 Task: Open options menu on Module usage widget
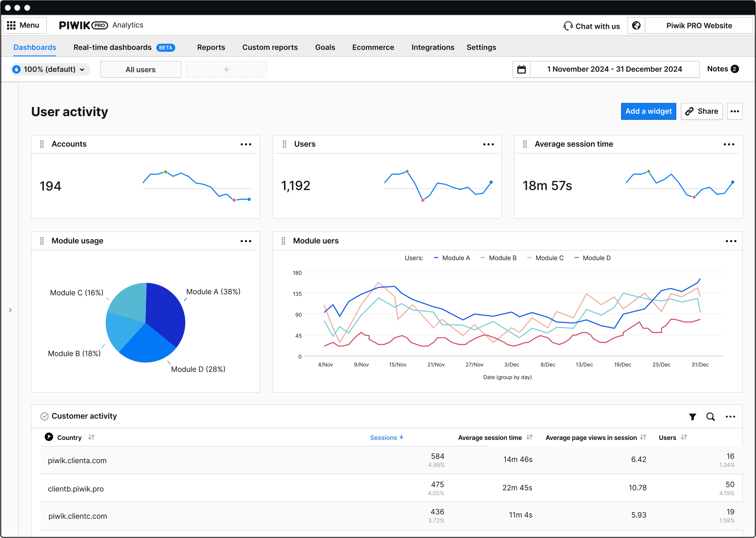coord(246,241)
